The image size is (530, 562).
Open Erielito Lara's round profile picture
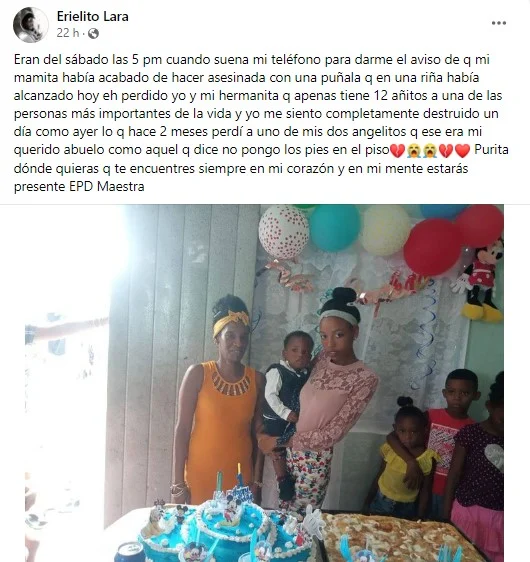tap(31, 25)
